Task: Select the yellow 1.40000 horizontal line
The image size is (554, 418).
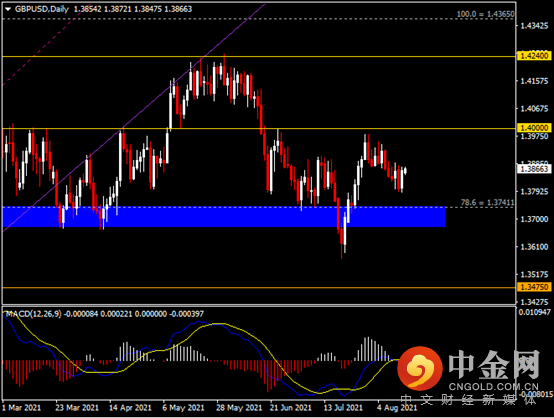Action: tap(259, 128)
